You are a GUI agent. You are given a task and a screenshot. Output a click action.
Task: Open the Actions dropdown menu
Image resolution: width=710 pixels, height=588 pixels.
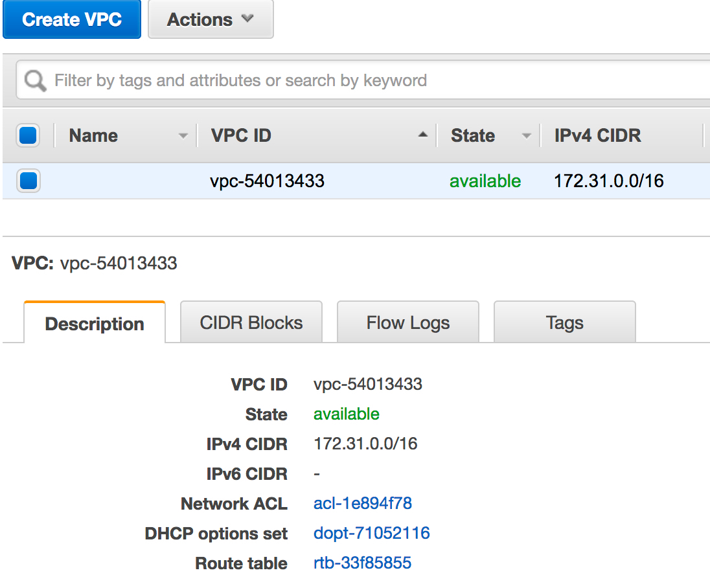(x=211, y=19)
